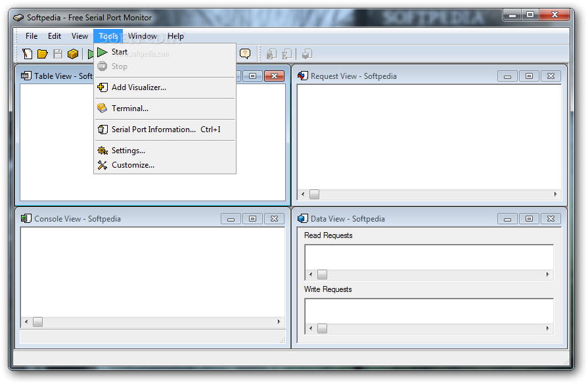The width and height of the screenshot is (588, 384).
Task: Click inside the Console View output area
Action: [152, 272]
